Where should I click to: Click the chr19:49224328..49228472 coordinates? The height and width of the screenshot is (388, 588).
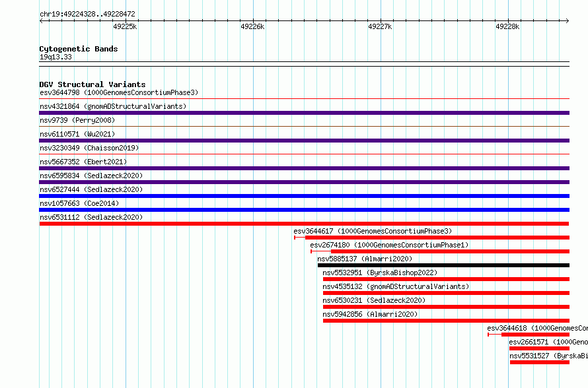tap(87, 15)
